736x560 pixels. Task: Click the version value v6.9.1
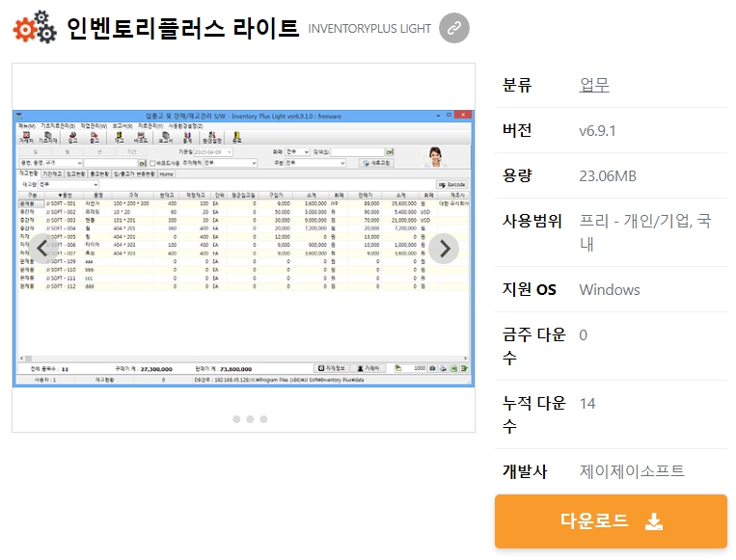[597, 130]
